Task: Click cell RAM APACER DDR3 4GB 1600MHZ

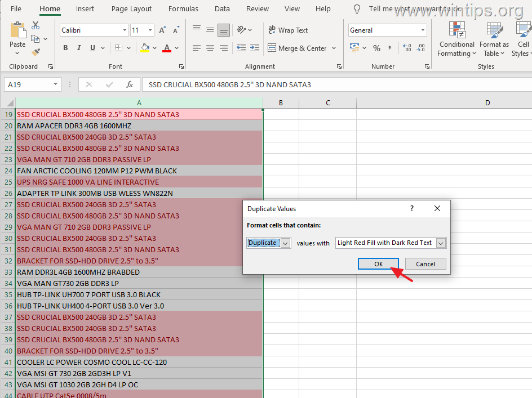Action: 139,126
